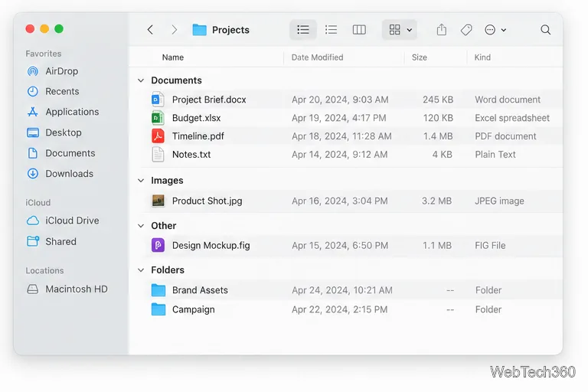
Task: Click the Recents clock icon
Action: pos(33,91)
